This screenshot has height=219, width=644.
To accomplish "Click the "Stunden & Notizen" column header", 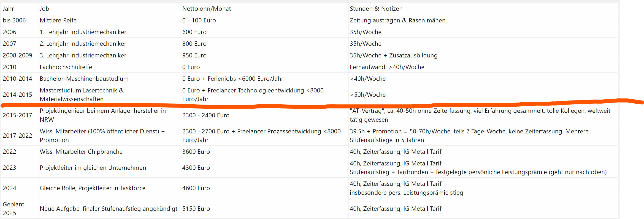I will (376, 9).
